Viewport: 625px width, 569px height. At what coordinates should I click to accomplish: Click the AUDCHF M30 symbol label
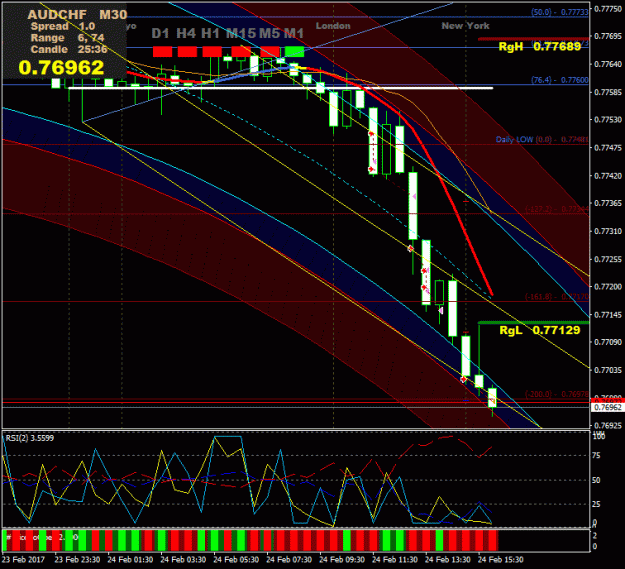[x=77, y=15]
